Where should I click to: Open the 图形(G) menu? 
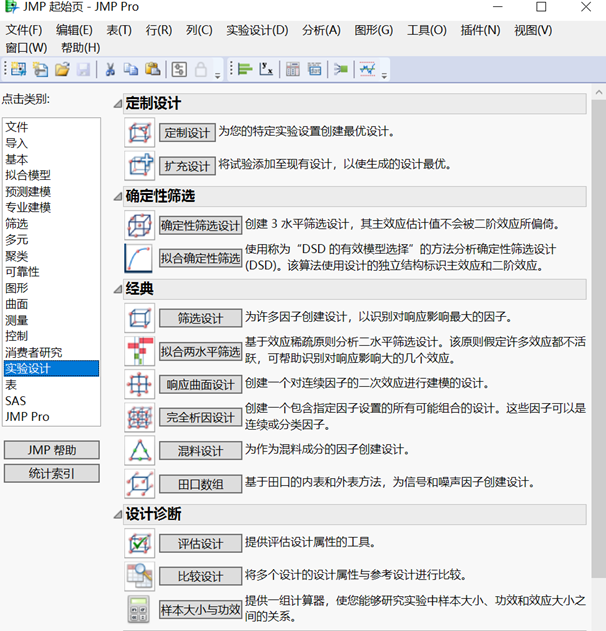coord(373,30)
